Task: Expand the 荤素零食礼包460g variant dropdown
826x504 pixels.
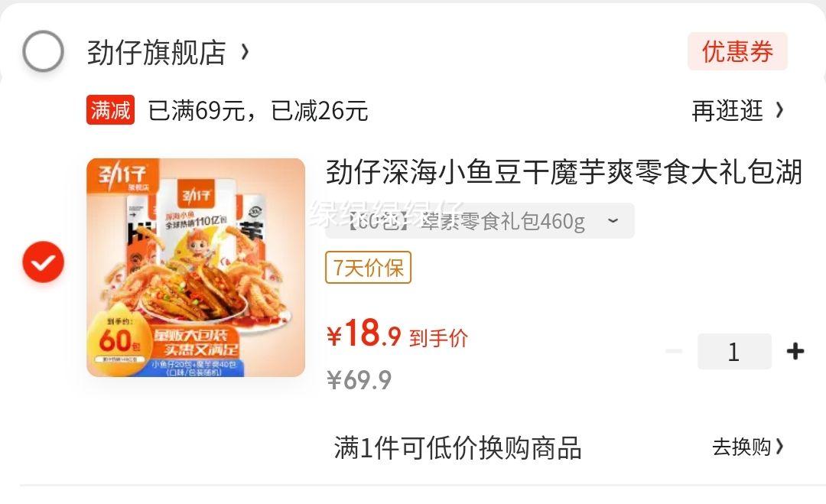Action: coord(480,221)
